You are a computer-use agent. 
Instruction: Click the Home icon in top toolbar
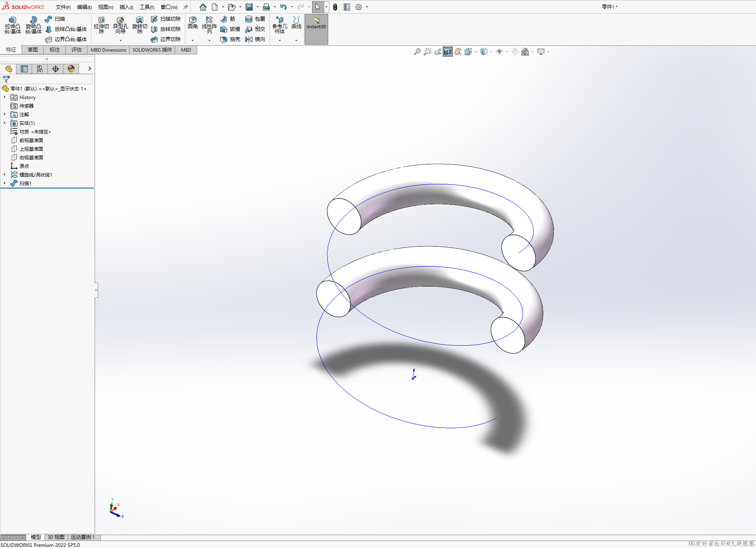203,7
